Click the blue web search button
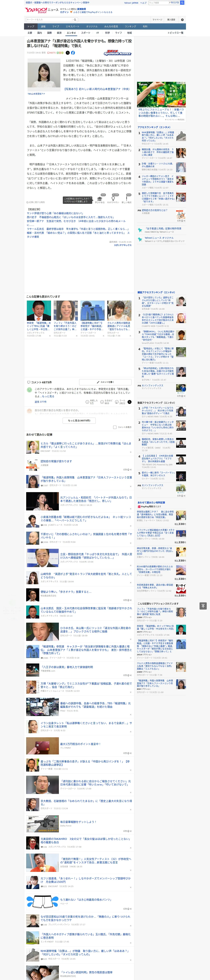Screen dimensions: 210x980 pyautogui.click(x=182, y=3)
